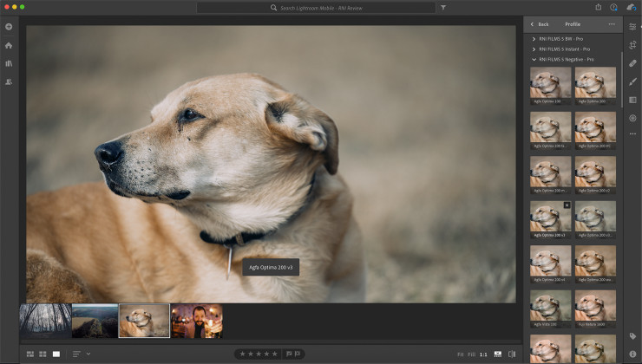The height and width of the screenshot is (364, 642).
Task: Apply the Fuji Natura 1600 profile
Action: (x=595, y=309)
